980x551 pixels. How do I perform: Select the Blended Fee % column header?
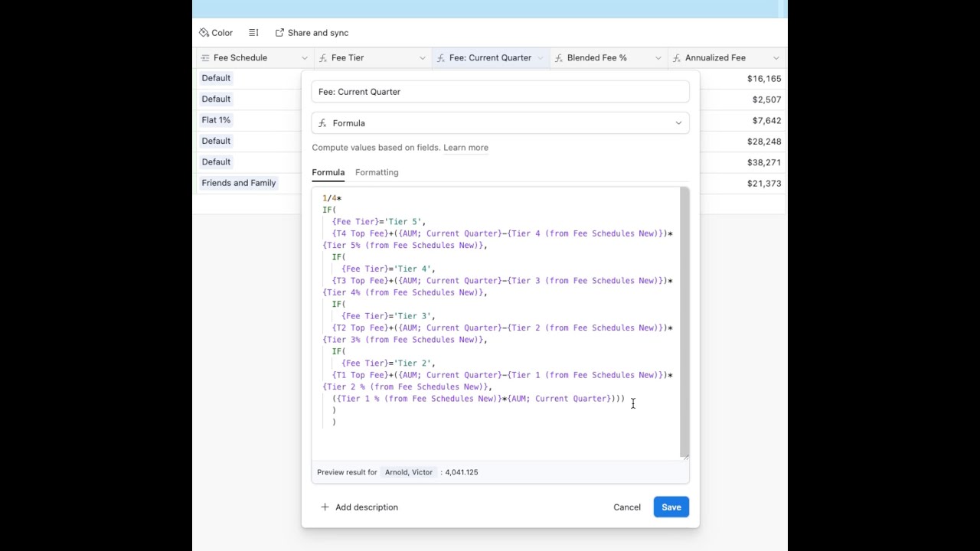pos(609,58)
